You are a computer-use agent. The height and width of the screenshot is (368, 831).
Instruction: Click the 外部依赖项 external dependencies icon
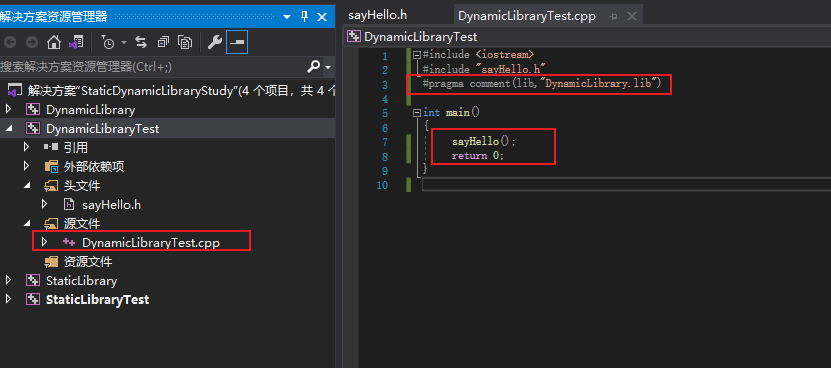tap(51, 167)
